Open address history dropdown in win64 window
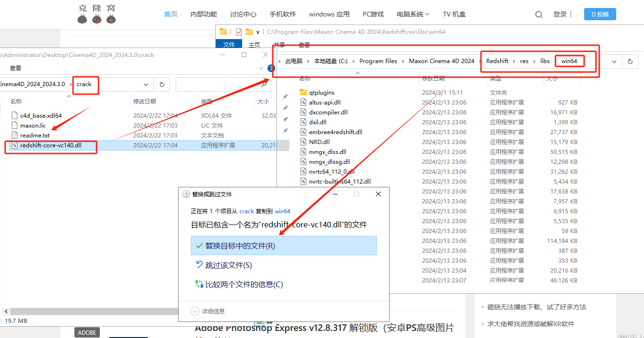Viewport: 644px width, 338px height. click(614, 62)
